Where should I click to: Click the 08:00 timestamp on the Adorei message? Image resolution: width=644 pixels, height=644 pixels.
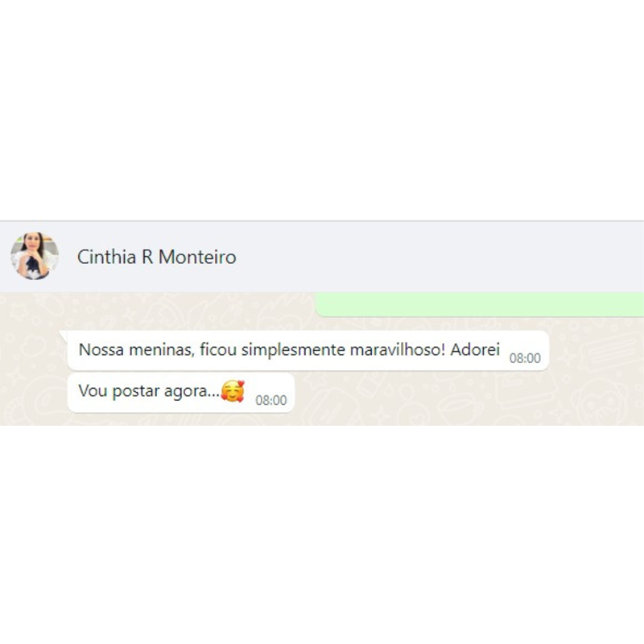tap(525, 358)
